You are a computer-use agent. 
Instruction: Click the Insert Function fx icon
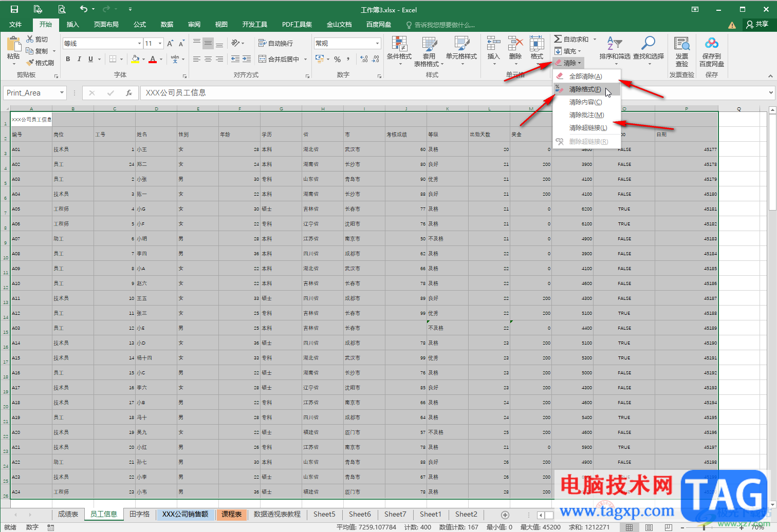[x=129, y=93]
